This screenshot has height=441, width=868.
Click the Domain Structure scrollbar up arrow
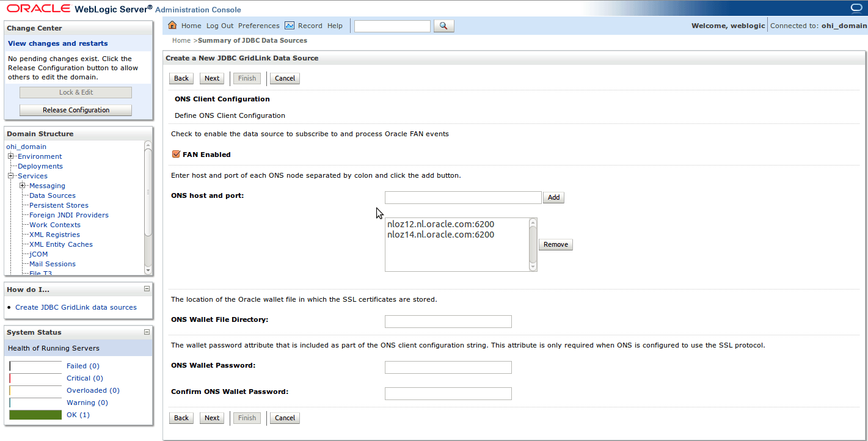pos(148,145)
